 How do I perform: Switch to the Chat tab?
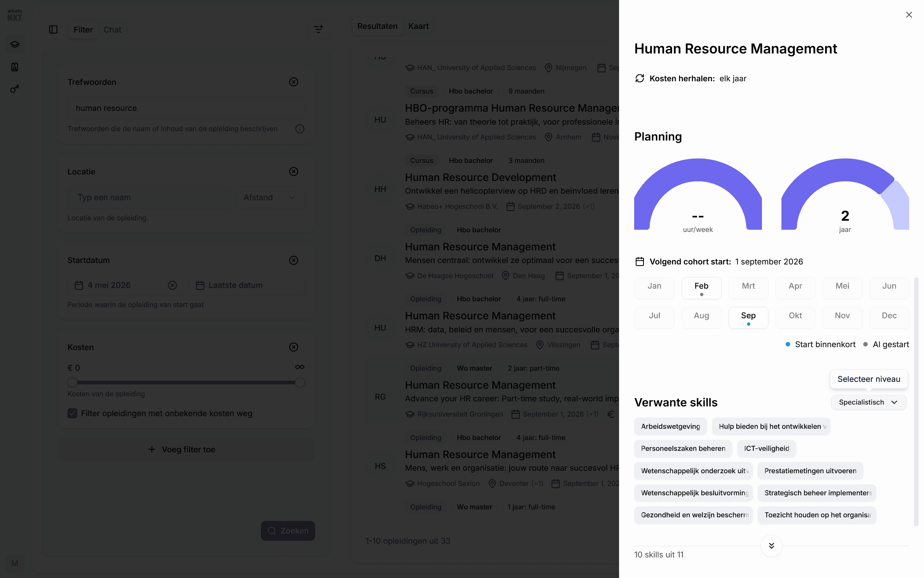(112, 29)
